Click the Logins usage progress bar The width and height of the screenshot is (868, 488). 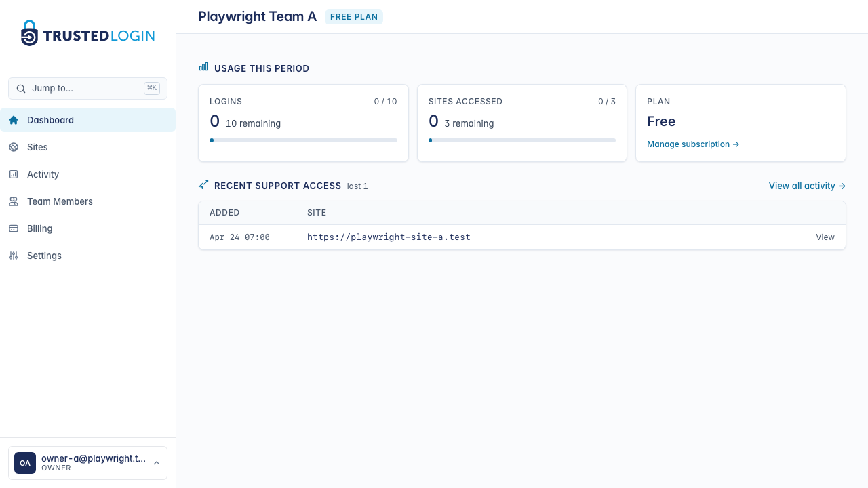point(303,140)
